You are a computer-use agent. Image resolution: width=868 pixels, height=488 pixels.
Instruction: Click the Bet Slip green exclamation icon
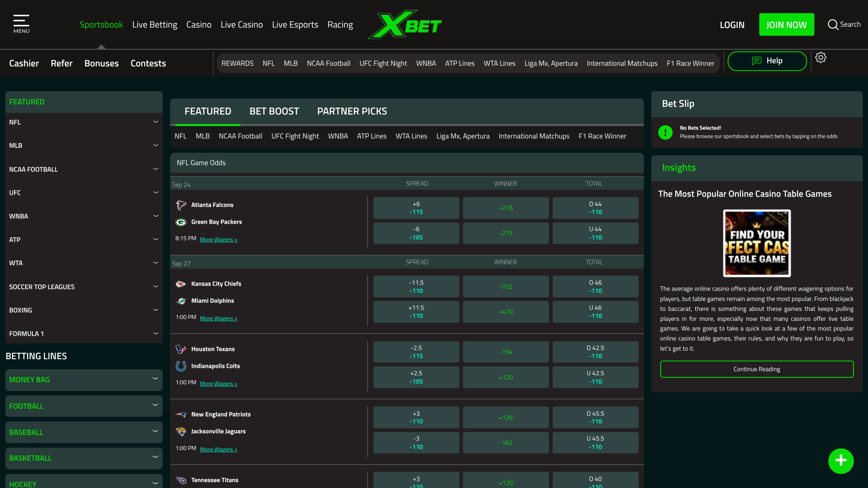pos(665,132)
